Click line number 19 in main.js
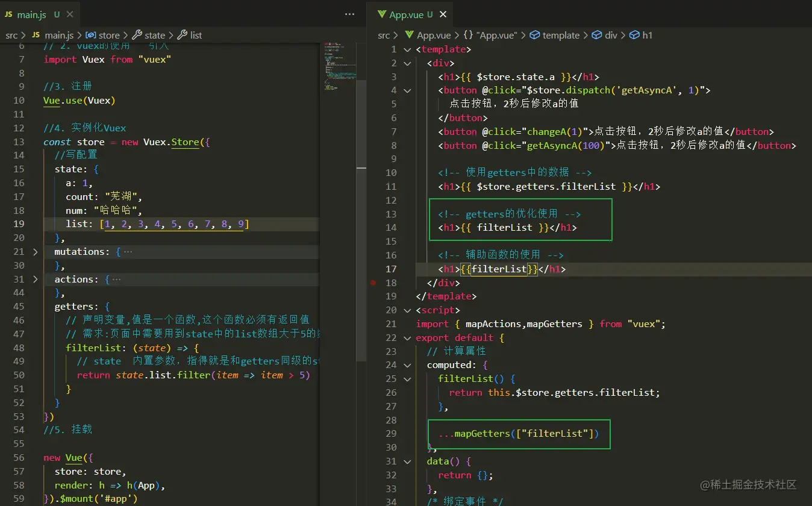 [19, 224]
